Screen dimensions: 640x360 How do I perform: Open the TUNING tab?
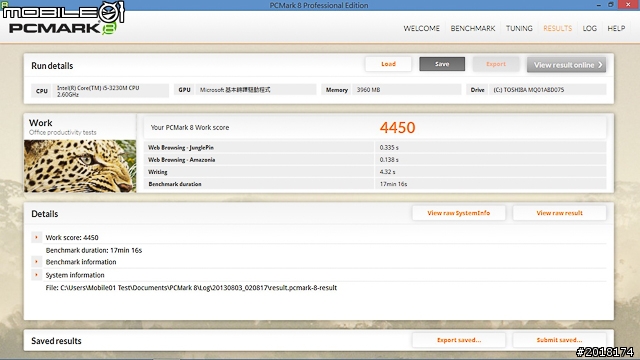tap(519, 28)
